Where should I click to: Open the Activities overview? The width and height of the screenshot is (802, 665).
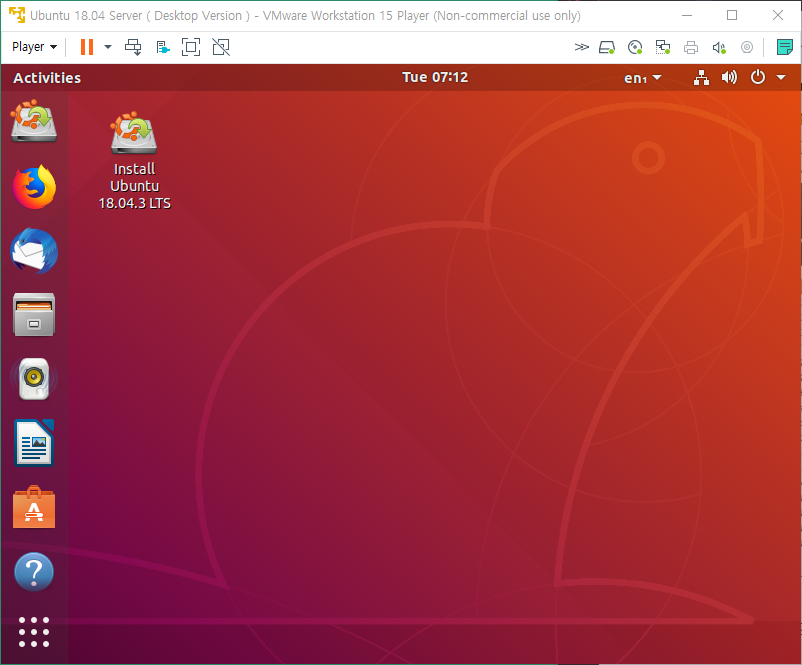pos(47,78)
